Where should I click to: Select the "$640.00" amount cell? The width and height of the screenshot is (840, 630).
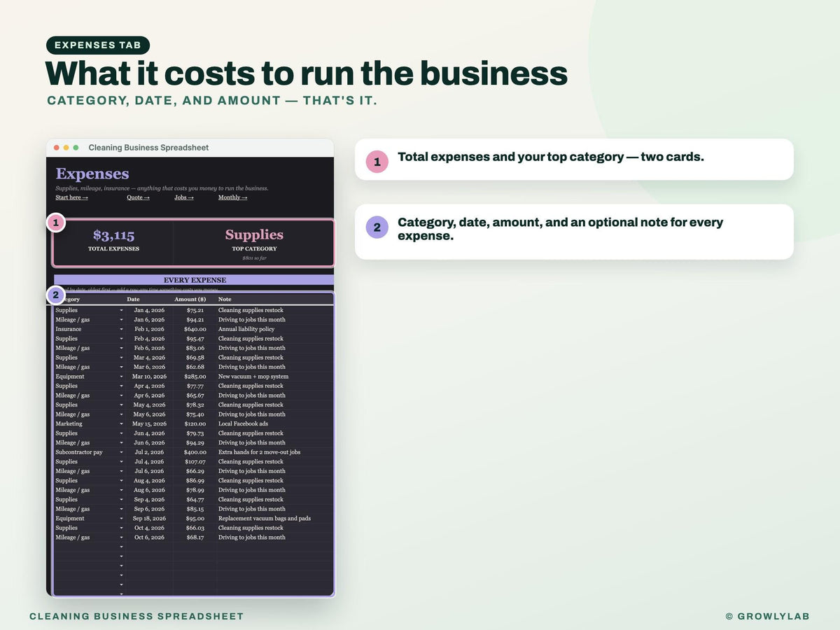pos(195,329)
